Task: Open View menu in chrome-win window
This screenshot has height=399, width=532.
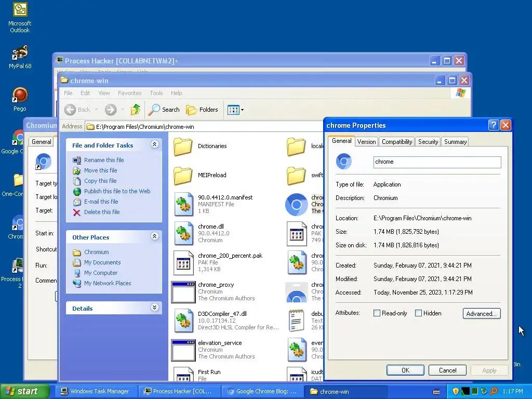Action: tap(104, 93)
